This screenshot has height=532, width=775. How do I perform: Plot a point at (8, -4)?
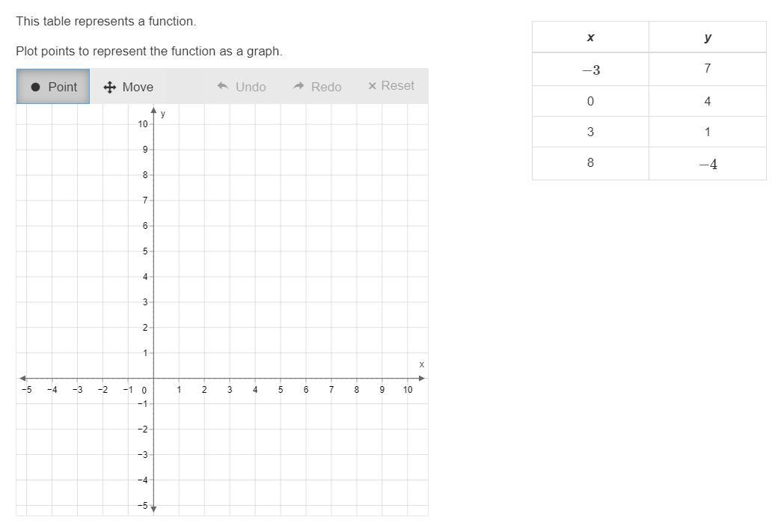356,480
